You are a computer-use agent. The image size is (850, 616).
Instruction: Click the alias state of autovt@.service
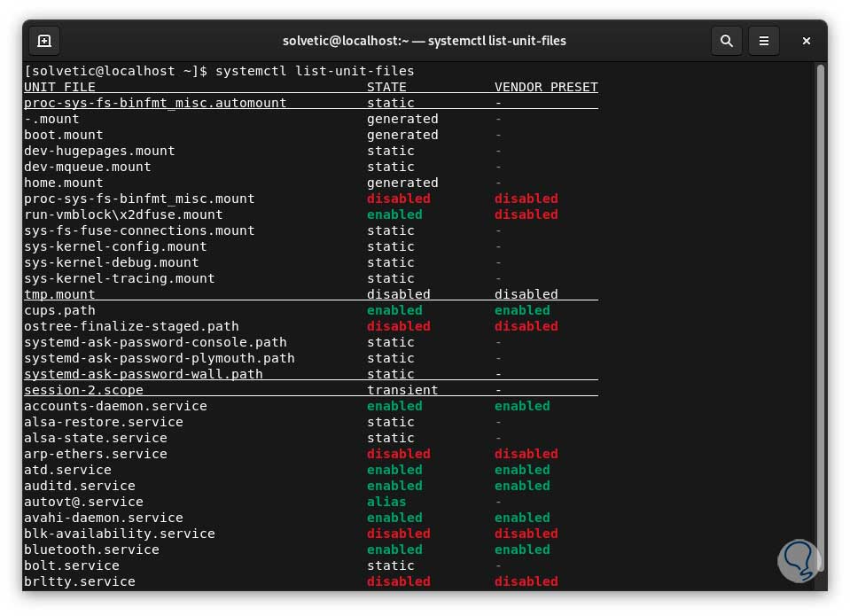click(386, 502)
